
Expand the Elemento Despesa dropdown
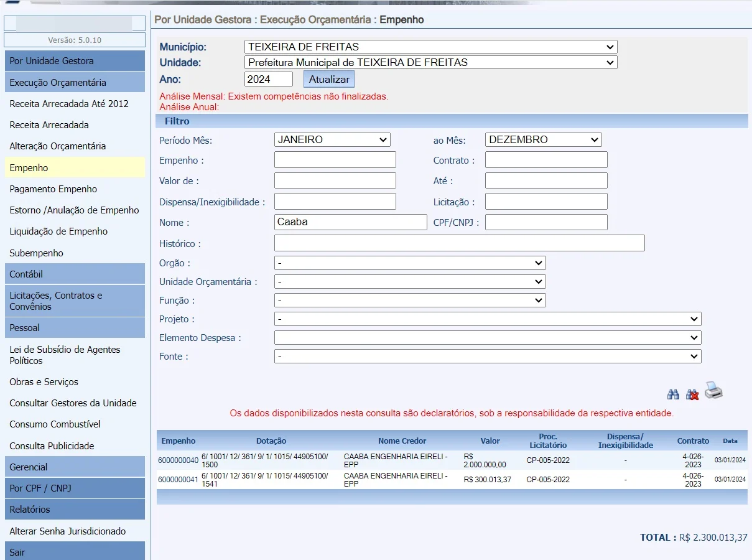pyautogui.click(x=487, y=338)
